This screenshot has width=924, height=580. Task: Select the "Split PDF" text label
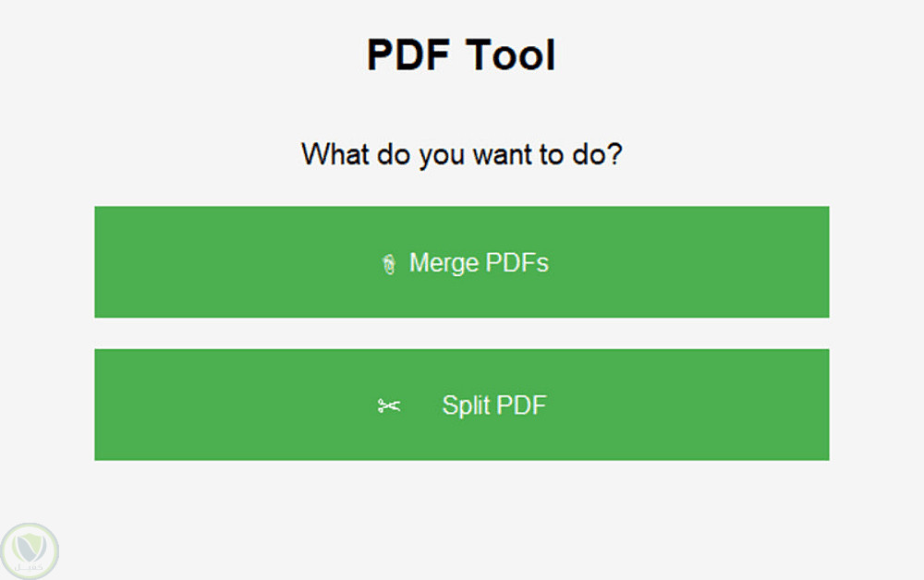pyautogui.click(x=494, y=405)
